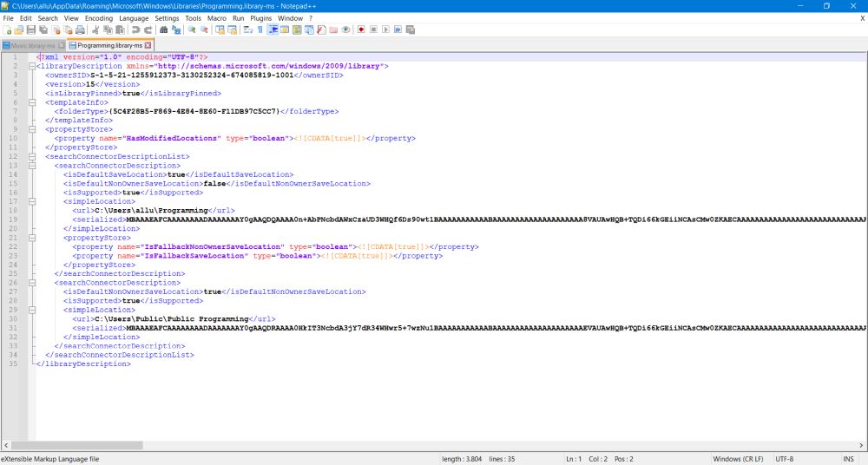Click the ownerSID value on line 3
Viewport: 868px width, 465px height.
(192, 75)
